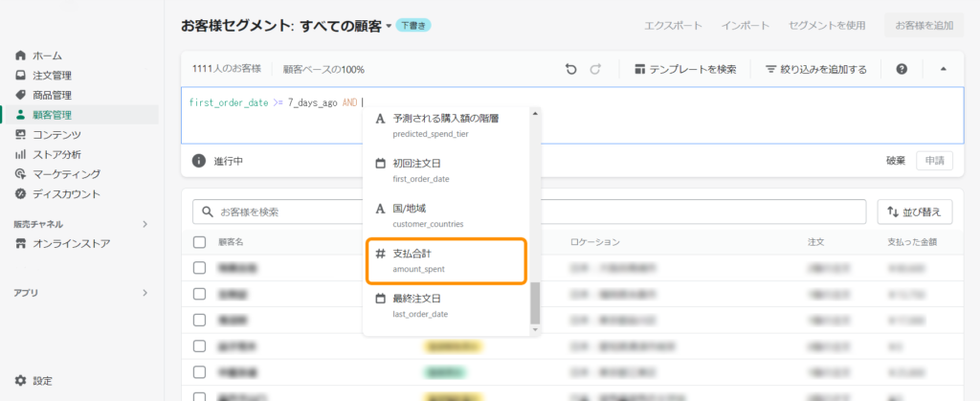
Task: Select 支払合計 amount_spent from suggestions
Action: (x=446, y=261)
